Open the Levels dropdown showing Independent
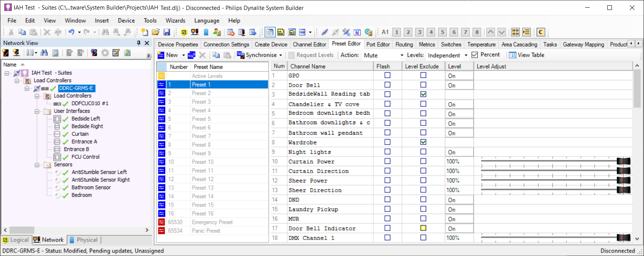Screen dimensions: 644x256 (466, 55)
